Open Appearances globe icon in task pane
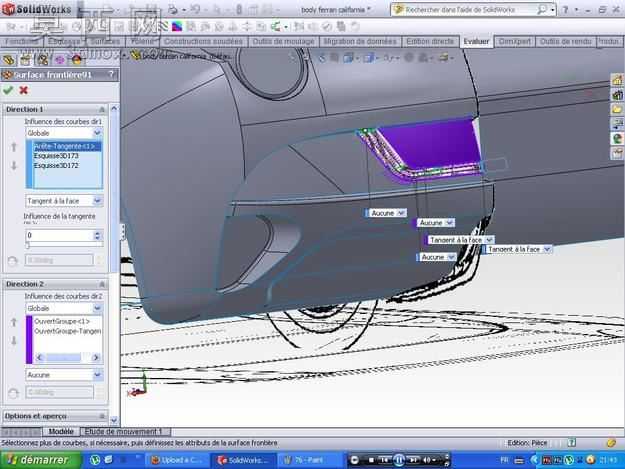 tap(617, 138)
